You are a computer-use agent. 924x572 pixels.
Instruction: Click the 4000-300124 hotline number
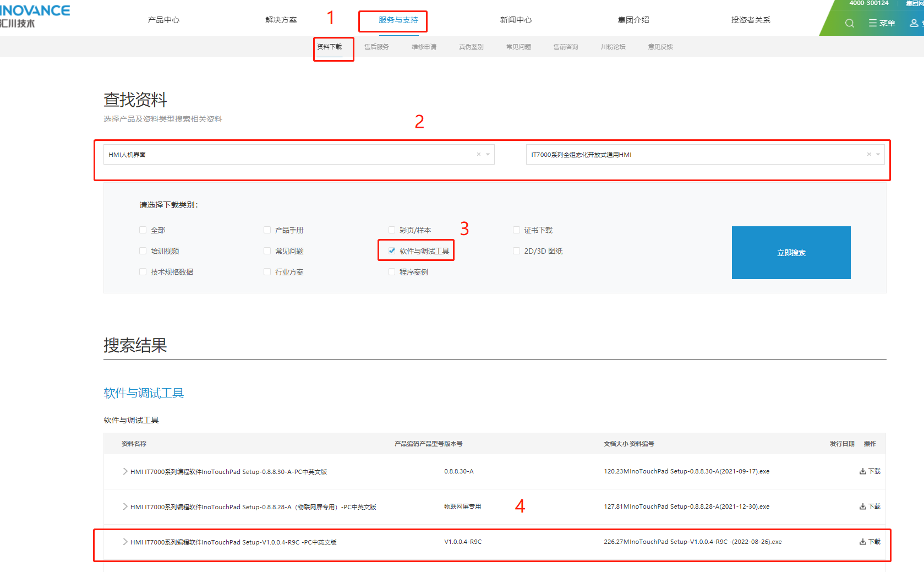[x=869, y=3]
